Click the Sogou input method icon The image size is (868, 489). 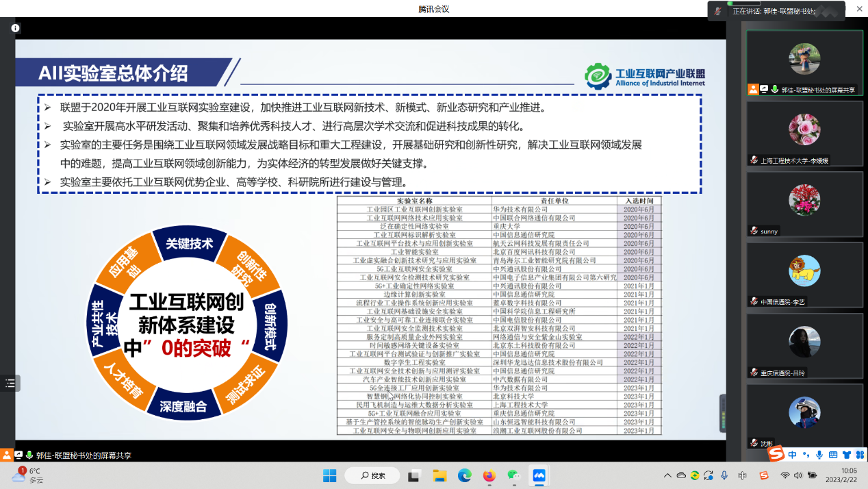(x=764, y=475)
